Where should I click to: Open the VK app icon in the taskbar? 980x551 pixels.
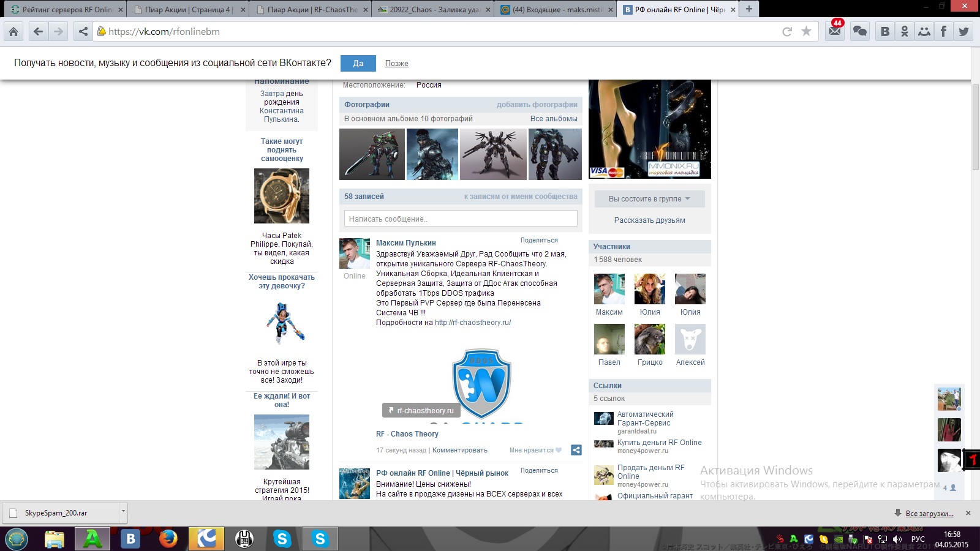coord(130,539)
